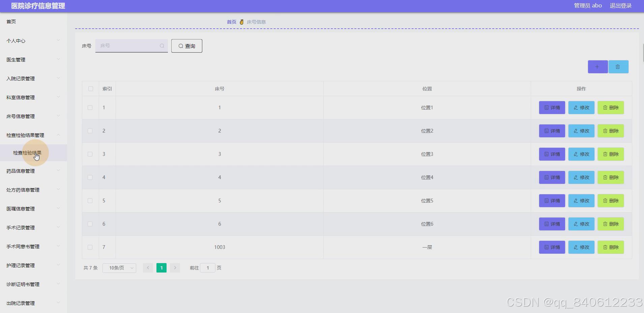Open 详情 for the row with 位置6
644x313 pixels.
pyautogui.click(x=552, y=224)
